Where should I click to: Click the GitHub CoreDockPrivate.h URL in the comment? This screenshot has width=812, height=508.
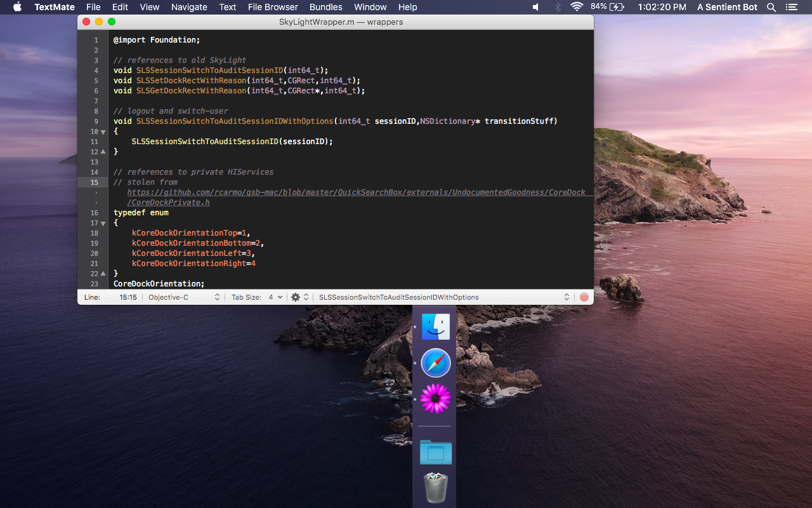(356, 192)
